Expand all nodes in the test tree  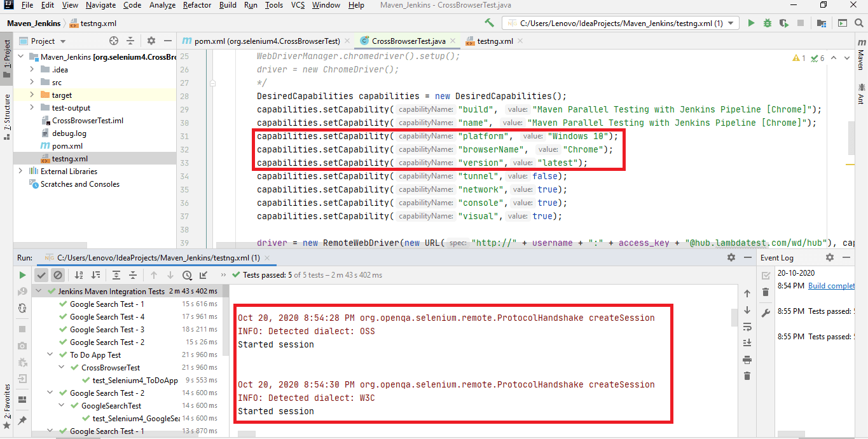click(117, 274)
